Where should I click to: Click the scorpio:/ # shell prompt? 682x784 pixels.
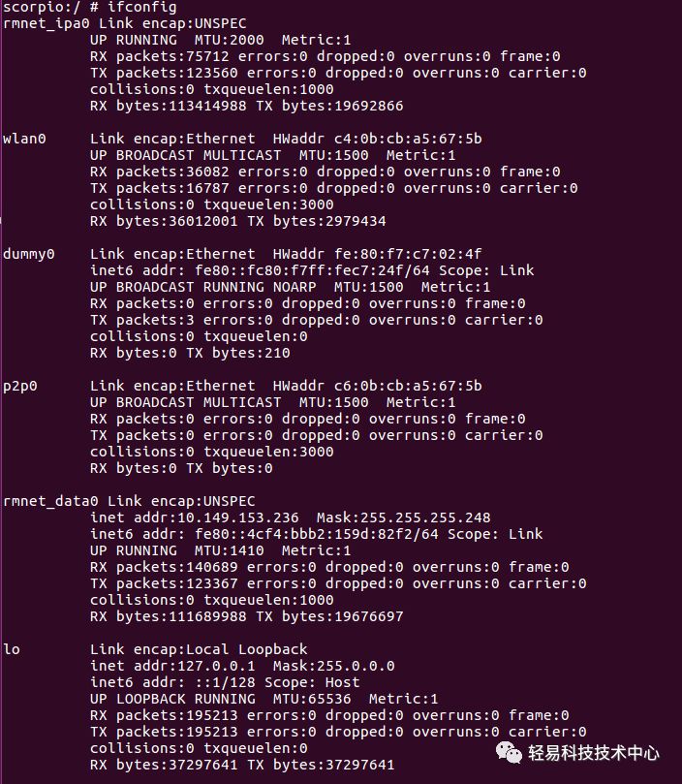[50, 7]
